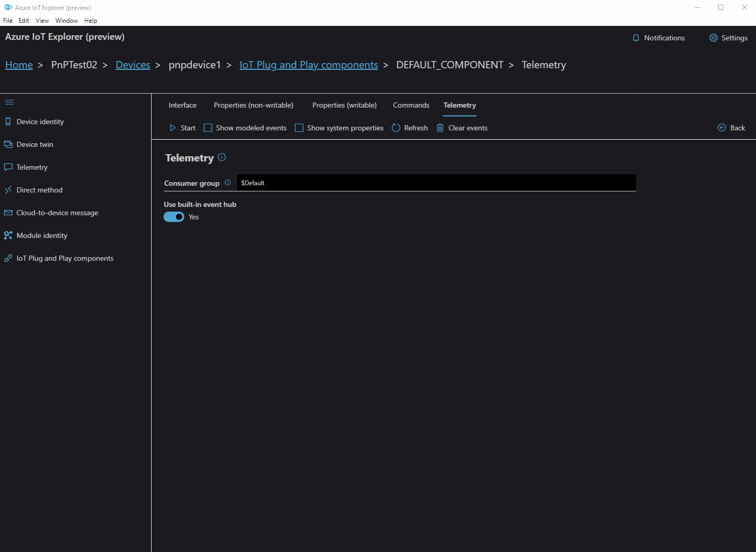Click the Telemetry chat-bubble icon in sidebar
This screenshot has width=756, height=552.
point(8,167)
